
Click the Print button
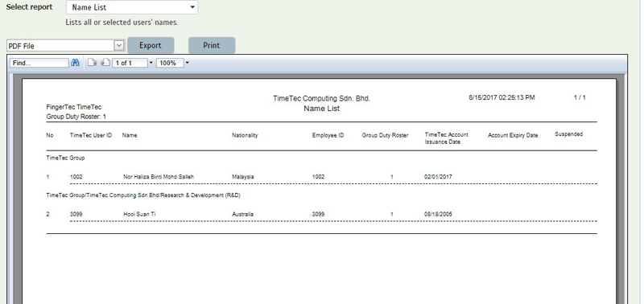[x=212, y=45]
